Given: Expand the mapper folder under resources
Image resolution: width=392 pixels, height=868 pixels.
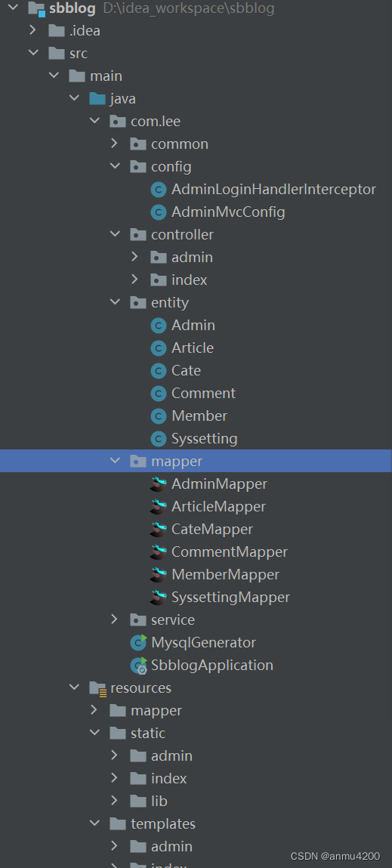Looking at the screenshot, I should pyautogui.click(x=94, y=710).
